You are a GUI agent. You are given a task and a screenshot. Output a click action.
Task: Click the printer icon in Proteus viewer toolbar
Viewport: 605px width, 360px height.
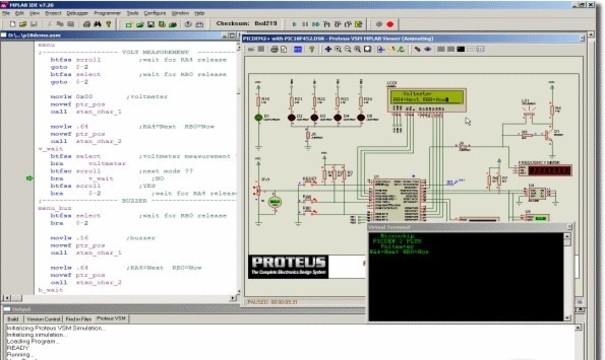tap(274, 49)
